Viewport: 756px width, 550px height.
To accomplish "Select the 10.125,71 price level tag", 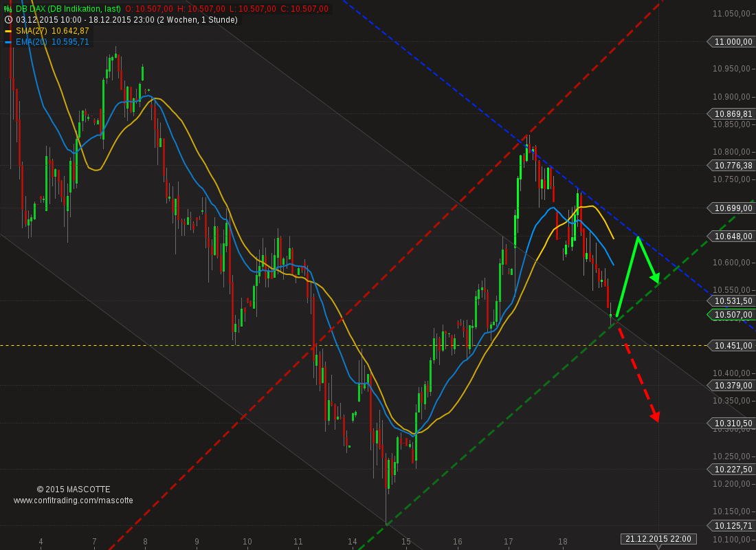I will 731,525.
